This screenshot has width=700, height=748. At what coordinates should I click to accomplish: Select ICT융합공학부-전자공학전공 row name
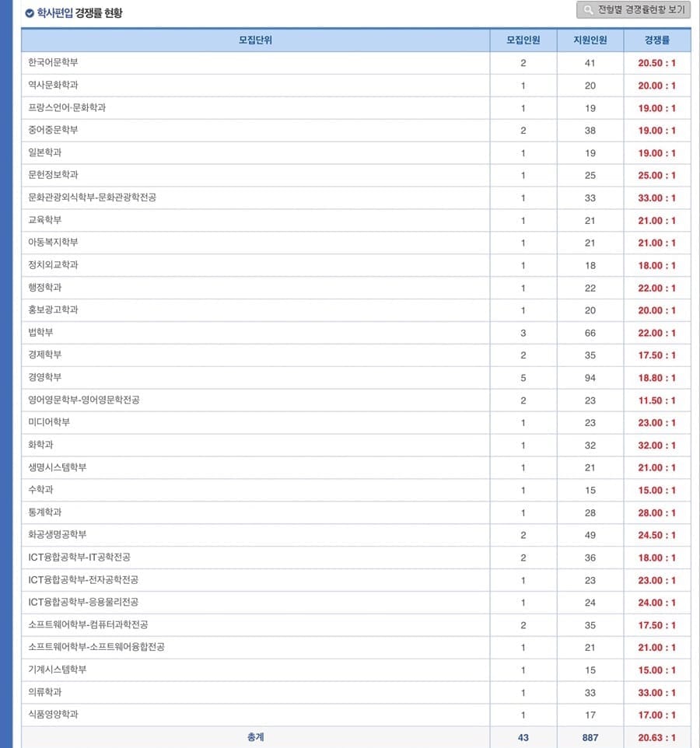(83, 579)
